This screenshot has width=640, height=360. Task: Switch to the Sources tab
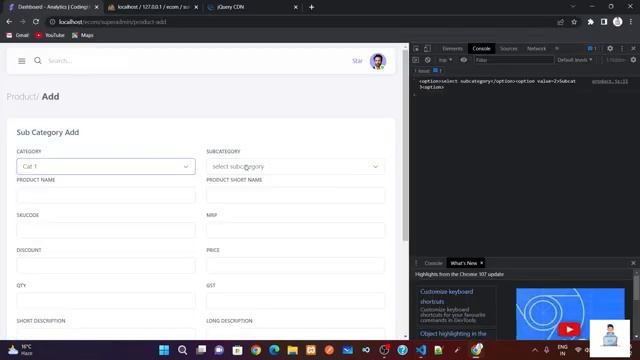(509, 49)
